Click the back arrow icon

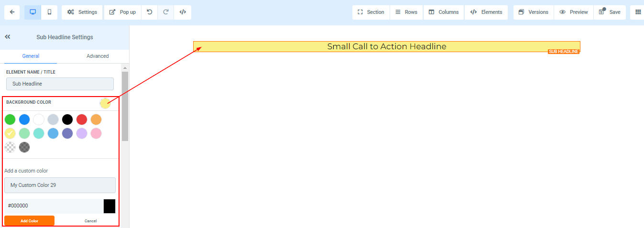click(12, 12)
